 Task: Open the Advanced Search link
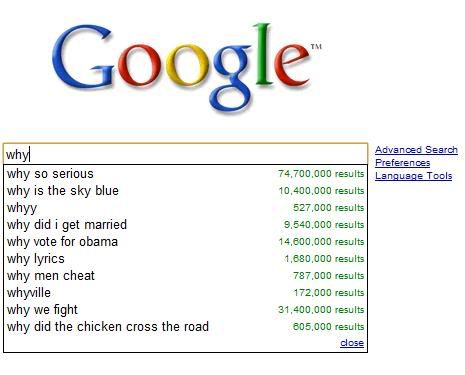(x=416, y=150)
